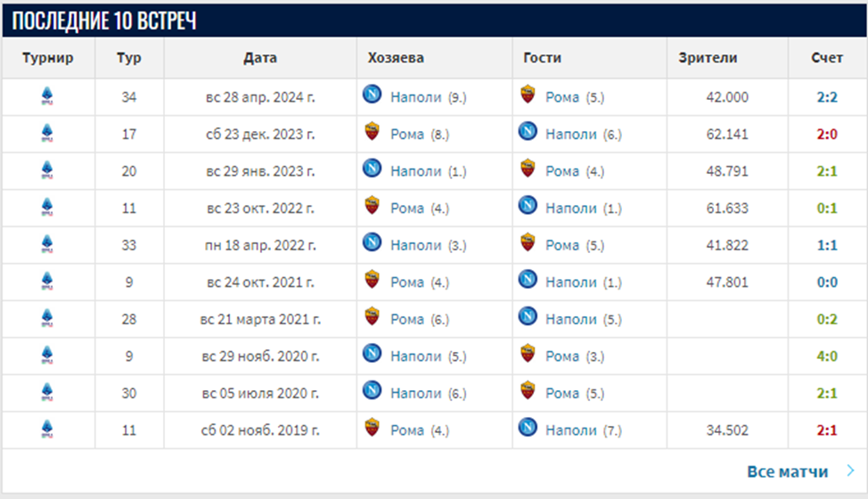Click Serie A icon in round 20 row
The width and height of the screenshot is (868, 499).
coord(47,171)
